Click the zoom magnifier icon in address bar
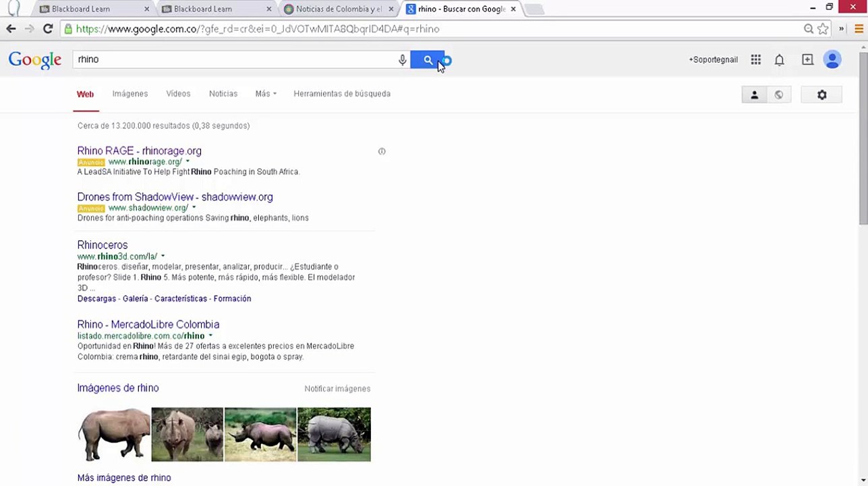Screen dimensions: 868x486 click(x=809, y=29)
